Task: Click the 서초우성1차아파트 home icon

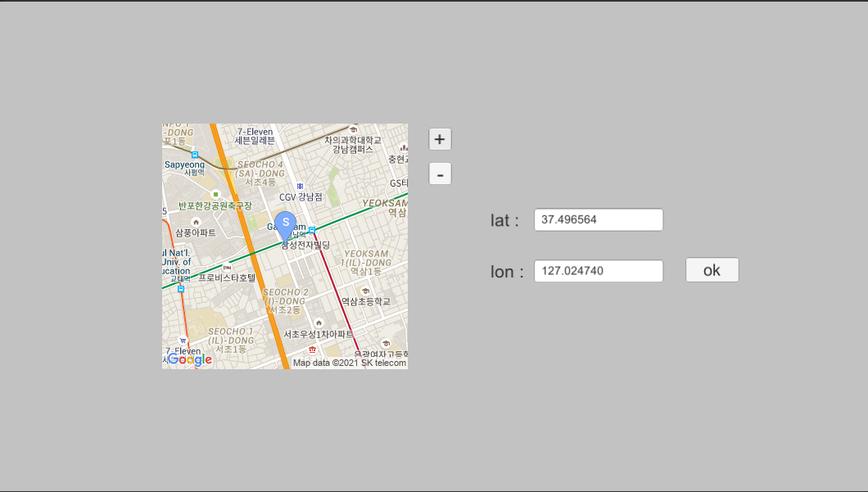Action: click(319, 323)
